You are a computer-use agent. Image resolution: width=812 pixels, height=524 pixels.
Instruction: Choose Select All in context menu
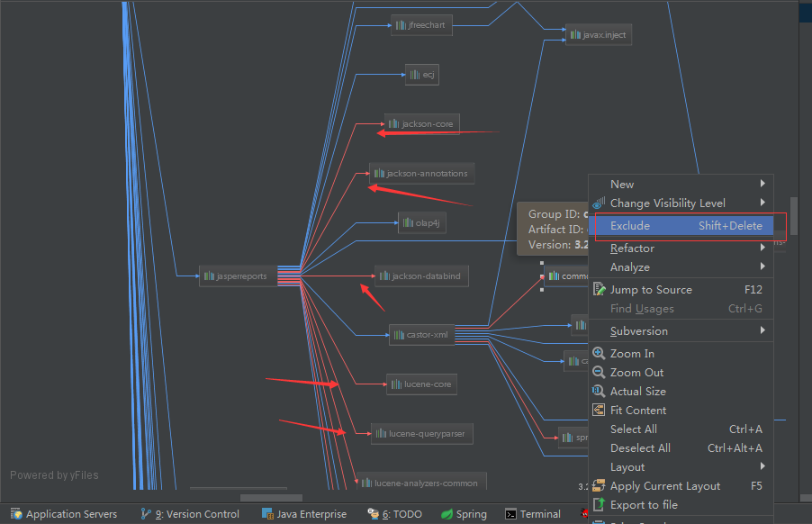tap(634, 429)
